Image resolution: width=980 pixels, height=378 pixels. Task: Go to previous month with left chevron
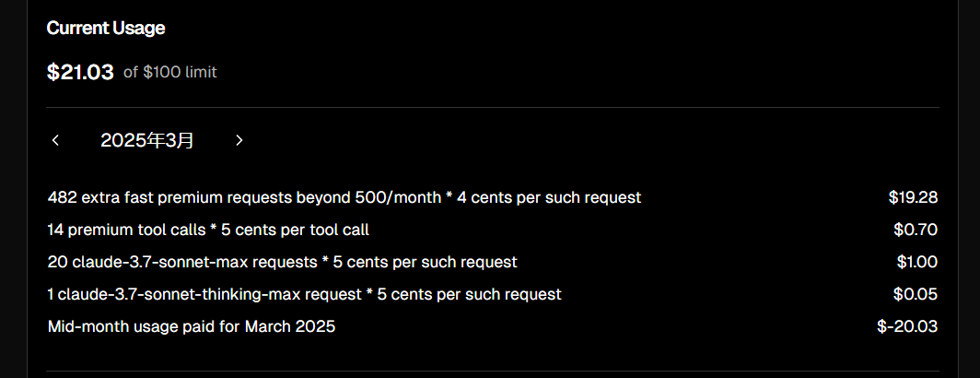[55, 140]
